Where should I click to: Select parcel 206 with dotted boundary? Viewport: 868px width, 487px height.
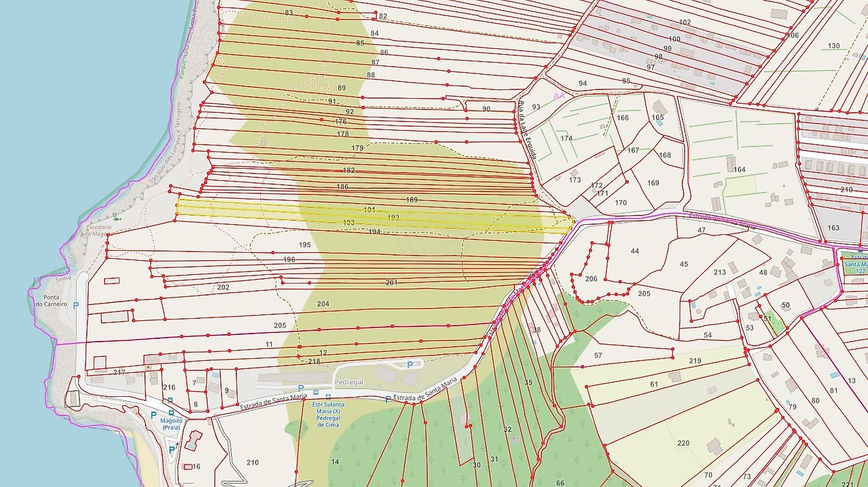(591, 279)
